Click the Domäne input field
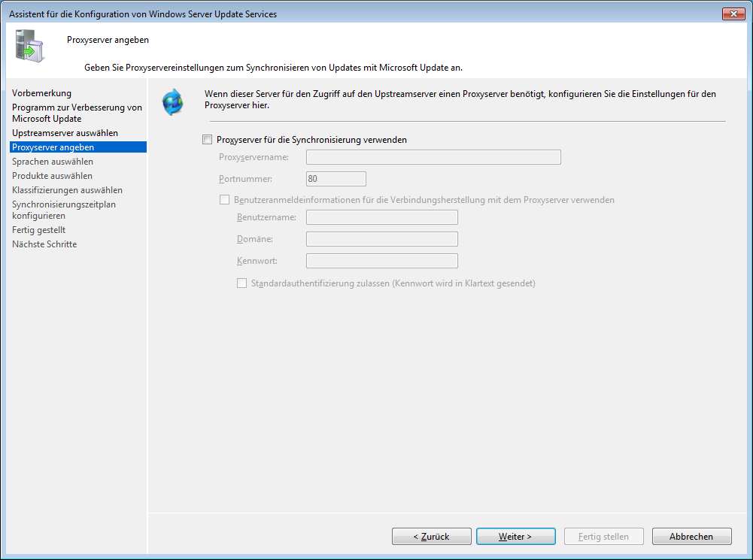This screenshot has height=560, width=753. [x=382, y=239]
